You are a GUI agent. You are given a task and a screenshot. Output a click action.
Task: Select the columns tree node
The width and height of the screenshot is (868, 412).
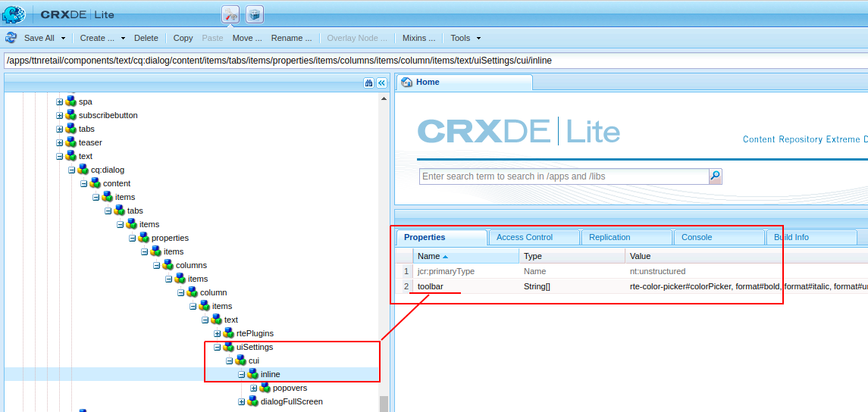click(x=192, y=265)
